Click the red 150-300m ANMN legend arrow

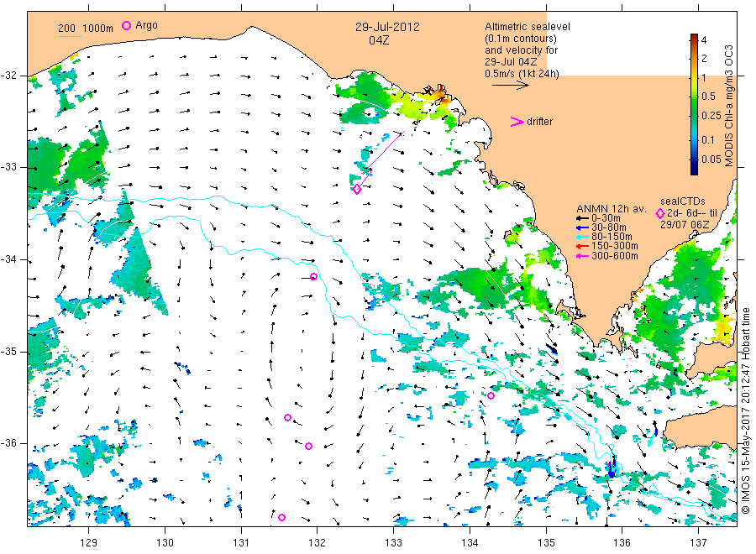[x=583, y=247]
